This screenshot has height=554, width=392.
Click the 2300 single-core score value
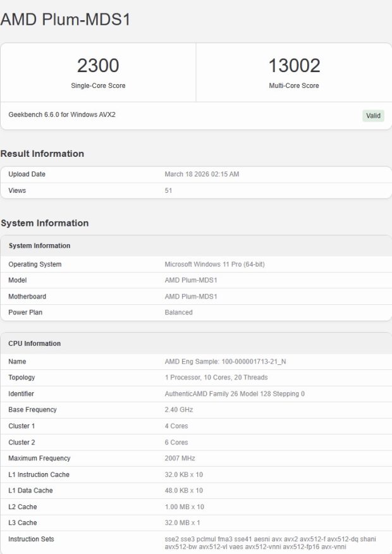(98, 66)
